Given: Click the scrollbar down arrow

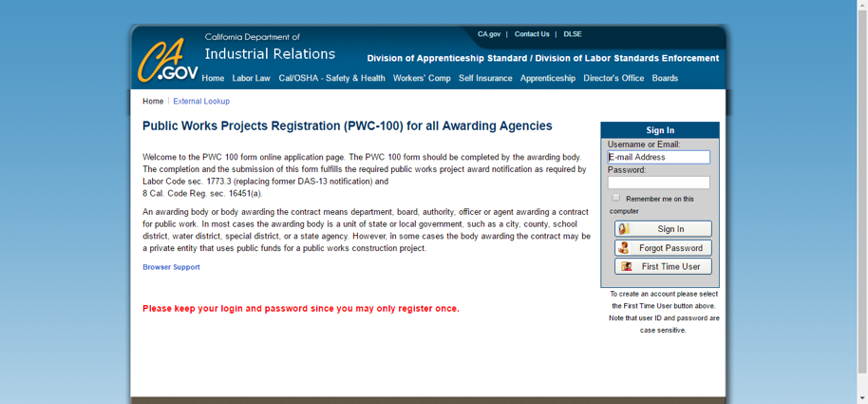Looking at the screenshot, I should click(862, 398).
